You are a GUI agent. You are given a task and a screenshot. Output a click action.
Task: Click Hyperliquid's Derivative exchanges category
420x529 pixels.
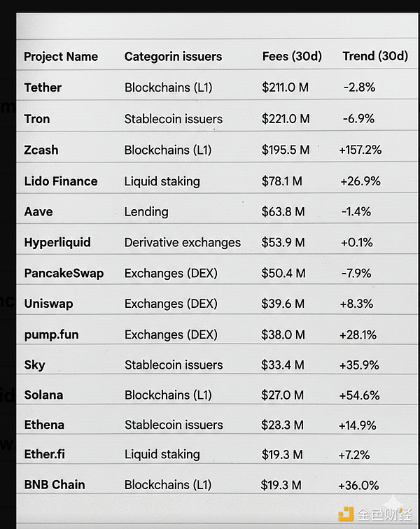(x=182, y=242)
